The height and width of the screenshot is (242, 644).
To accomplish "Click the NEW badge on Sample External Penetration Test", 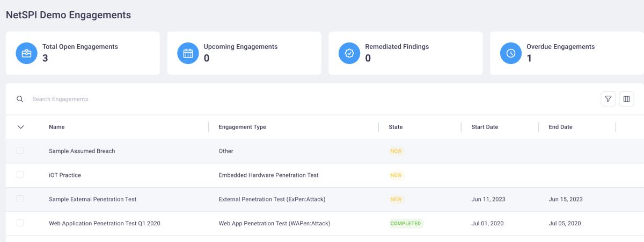I will 396,200.
